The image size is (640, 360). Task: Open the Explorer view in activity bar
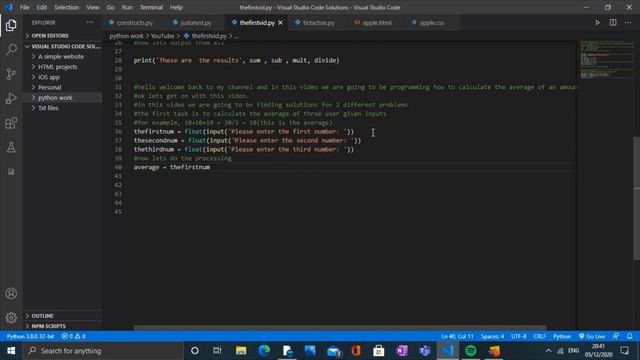[x=11, y=25]
